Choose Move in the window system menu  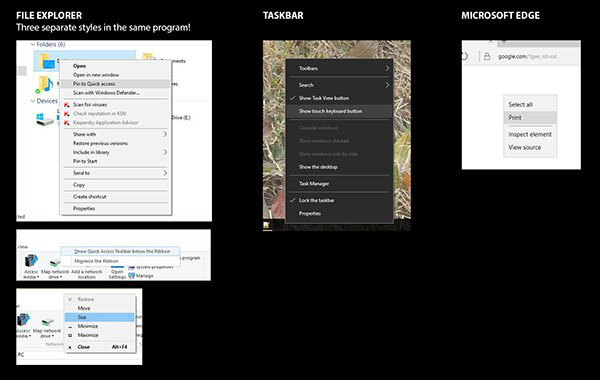pos(99,308)
